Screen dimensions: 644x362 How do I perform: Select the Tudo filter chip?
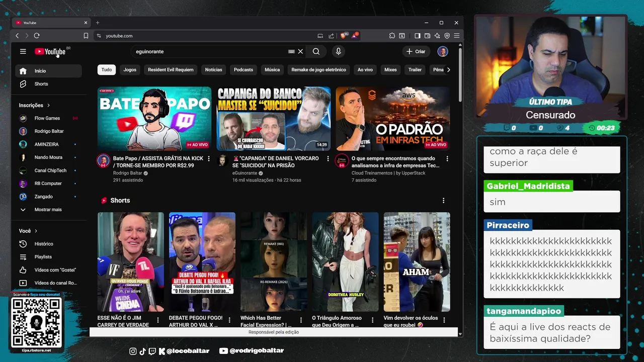coord(107,69)
